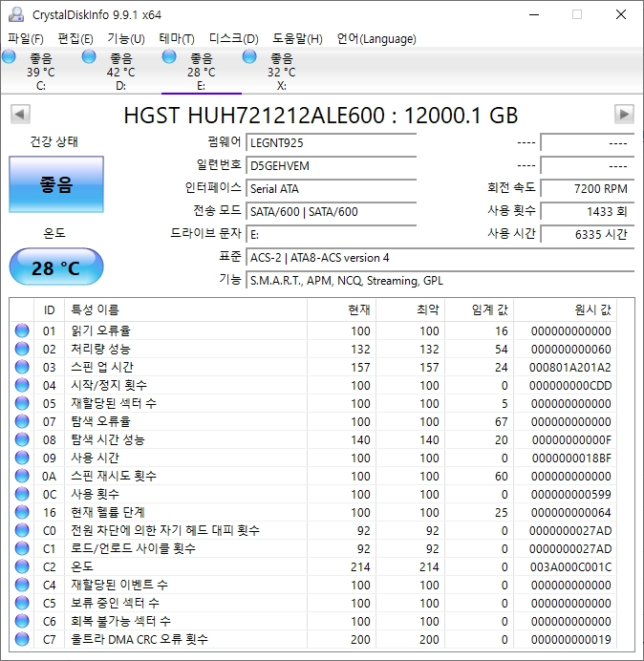
Task: Click status icon for attribute 03 스핀 업 시간
Action: (22, 367)
